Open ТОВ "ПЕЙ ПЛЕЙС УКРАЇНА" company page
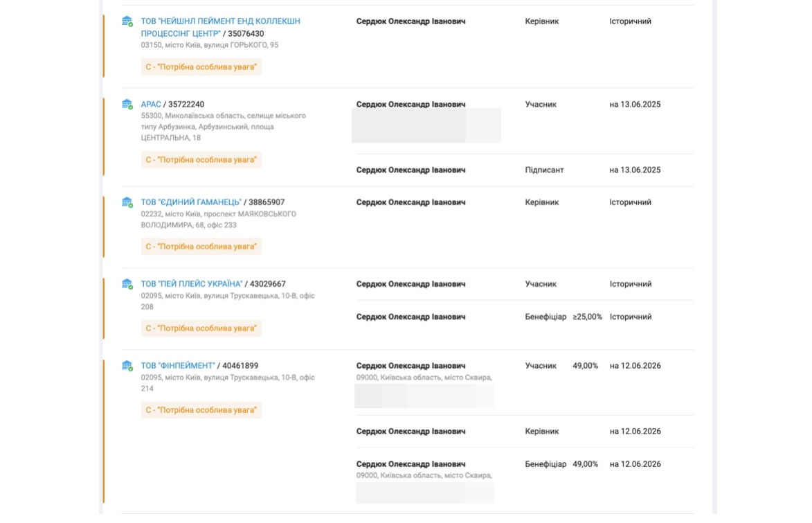 point(192,284)
